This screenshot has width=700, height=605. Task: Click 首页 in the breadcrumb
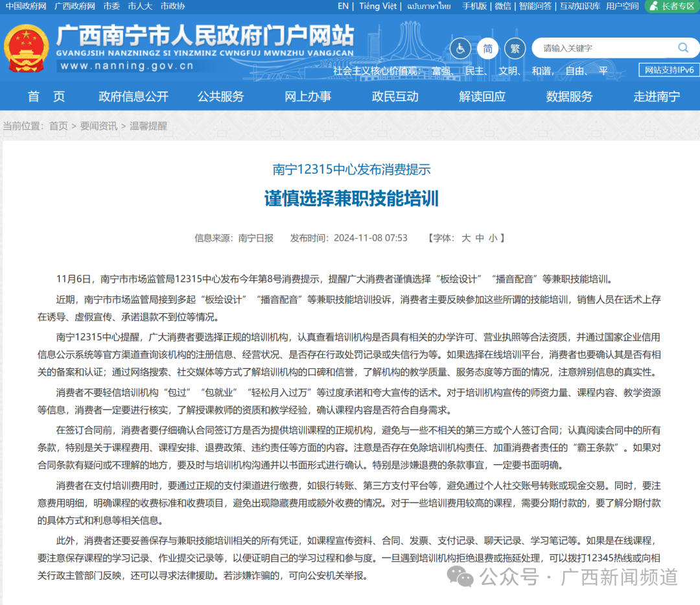[x=58, y=126]
